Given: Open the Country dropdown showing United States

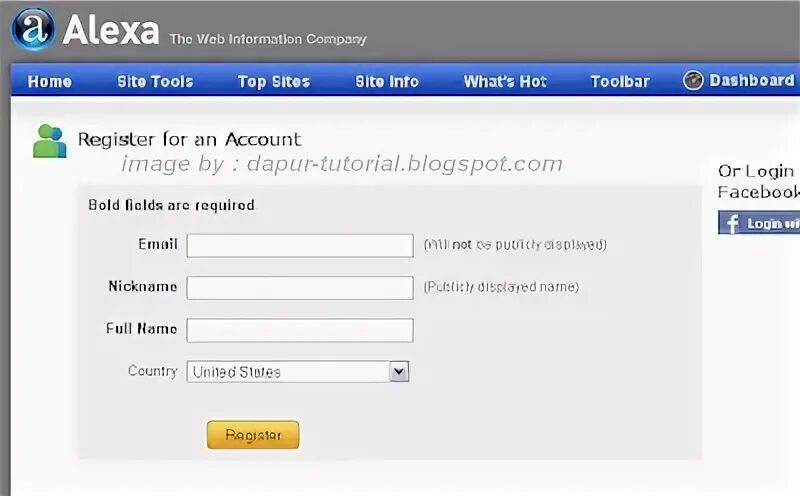Looking at the screenshot, I should [298, 371].
